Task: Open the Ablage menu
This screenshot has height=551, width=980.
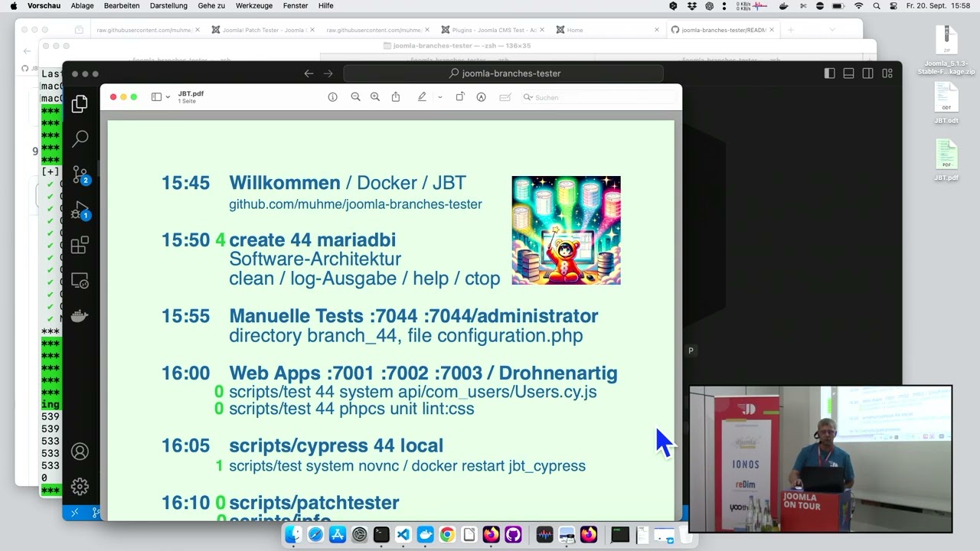Action: coord(82,5)
